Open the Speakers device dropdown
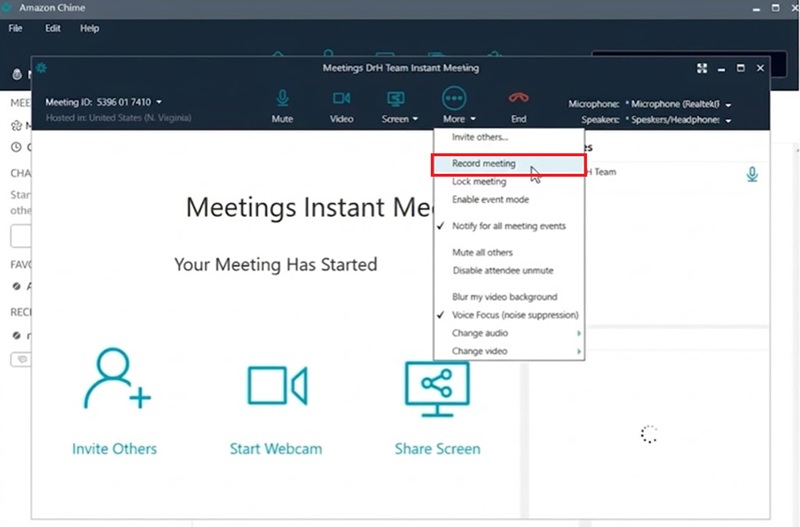 (728, 120)
